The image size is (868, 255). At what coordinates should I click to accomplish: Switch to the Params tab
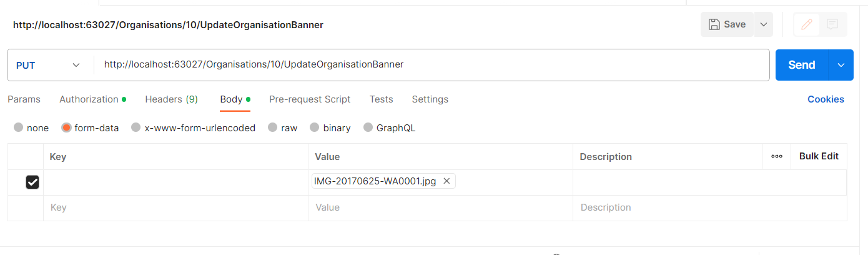(x=24, y=99)
